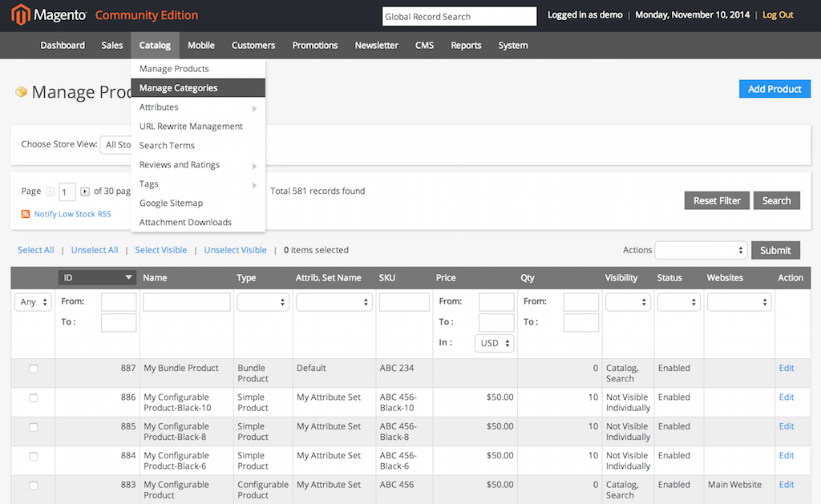The height and width of the screenshot is (504, 821).
Task: Click the Magento logo icon
Action: 20,14
